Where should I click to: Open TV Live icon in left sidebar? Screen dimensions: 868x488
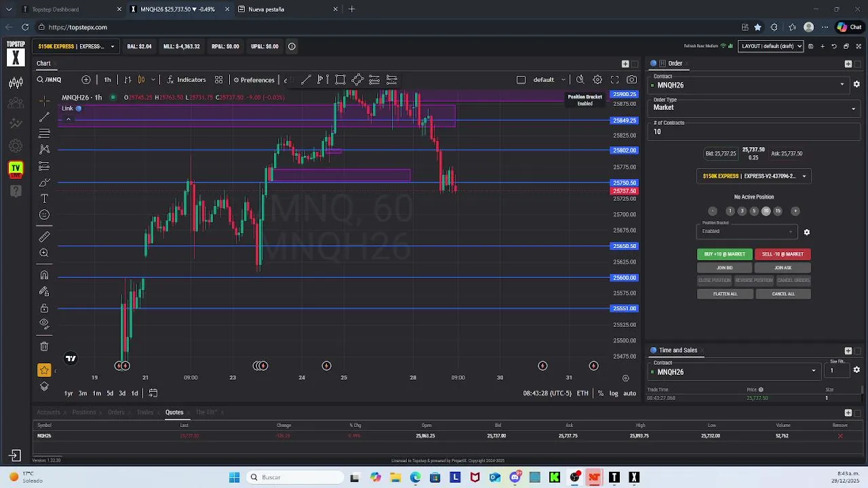16,169
